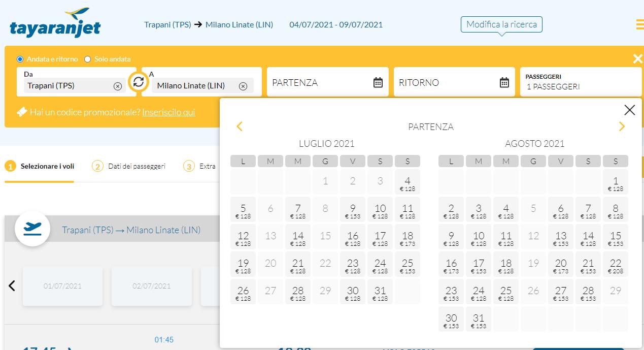The width and height of the screenshot is (644, 350).
Task: Click the swap airports icon
Action: click(138, 82)
